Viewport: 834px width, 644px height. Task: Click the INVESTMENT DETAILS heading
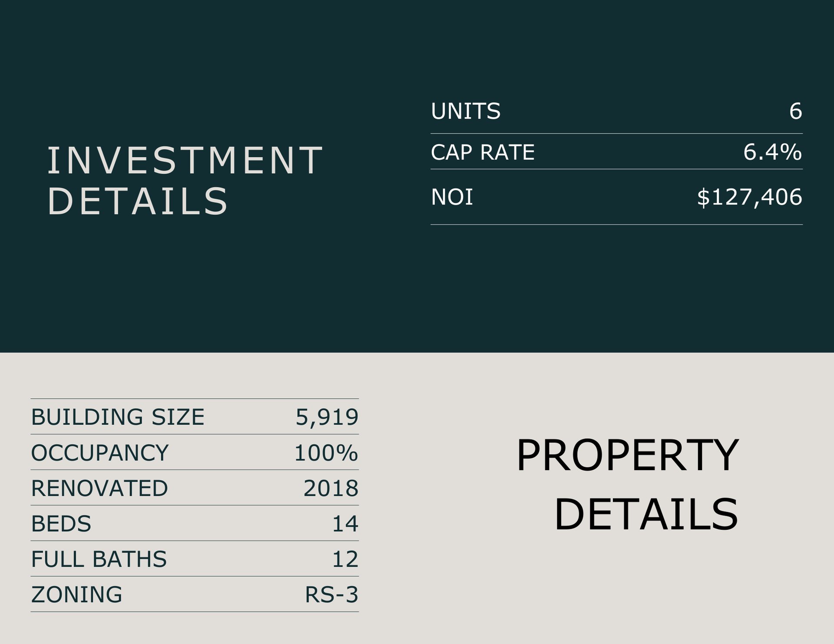(185, 180)
